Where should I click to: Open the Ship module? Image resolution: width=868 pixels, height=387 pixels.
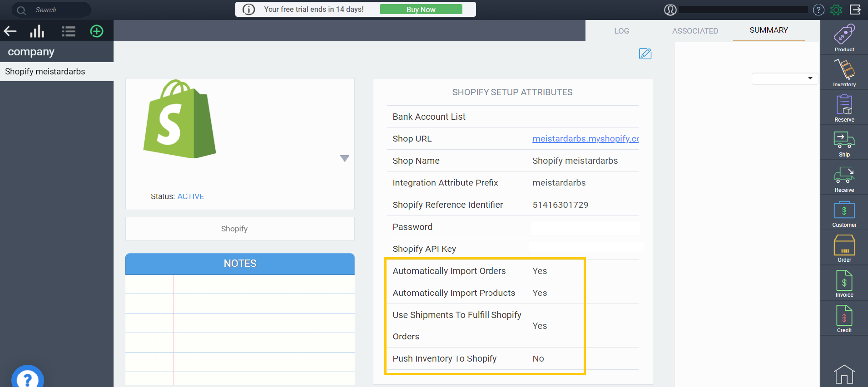pyautogui.click(x=844, y=143)
